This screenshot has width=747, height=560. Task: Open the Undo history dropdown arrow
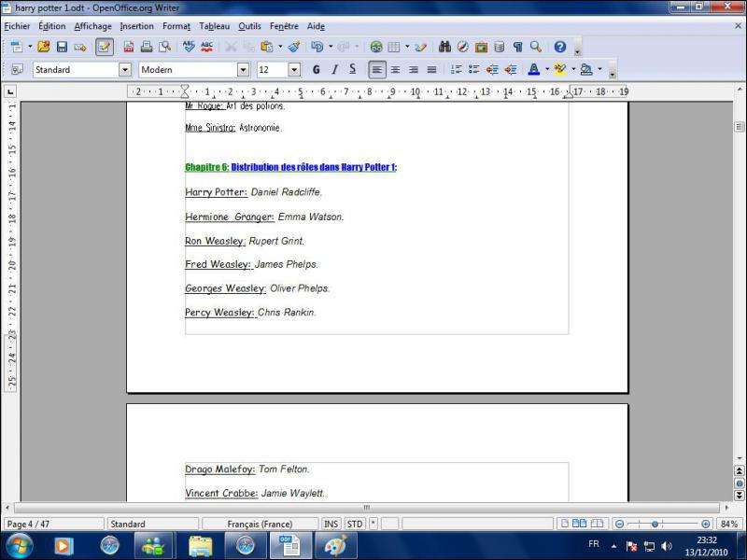tap(331, 47)
